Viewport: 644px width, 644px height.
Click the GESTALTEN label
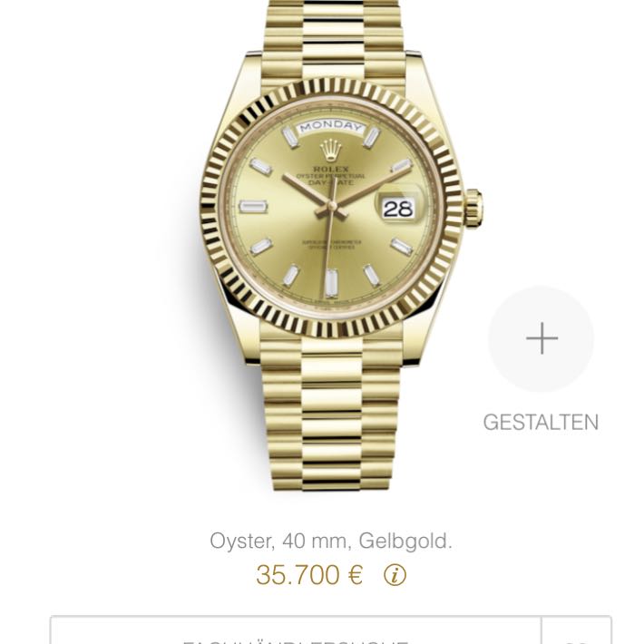541,422
